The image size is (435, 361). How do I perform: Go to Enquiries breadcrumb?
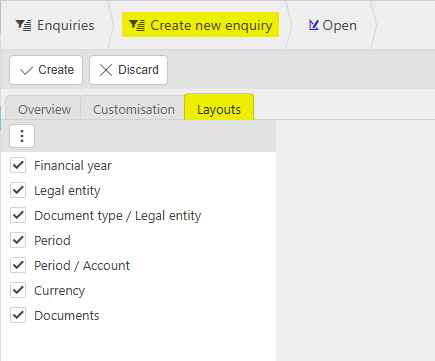[x=66, y=25]
